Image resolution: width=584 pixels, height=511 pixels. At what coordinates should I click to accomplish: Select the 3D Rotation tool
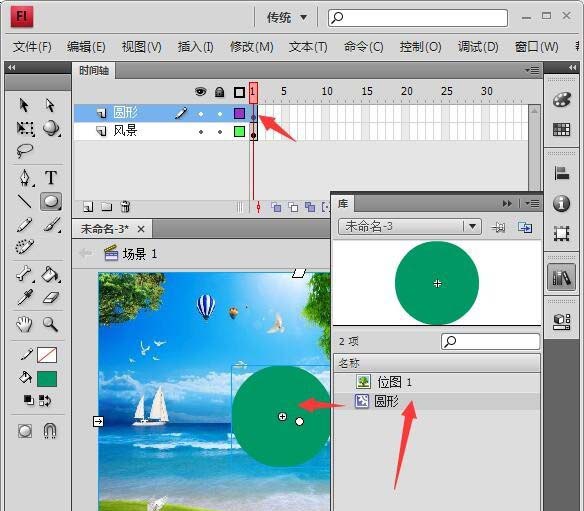point(51,128)
